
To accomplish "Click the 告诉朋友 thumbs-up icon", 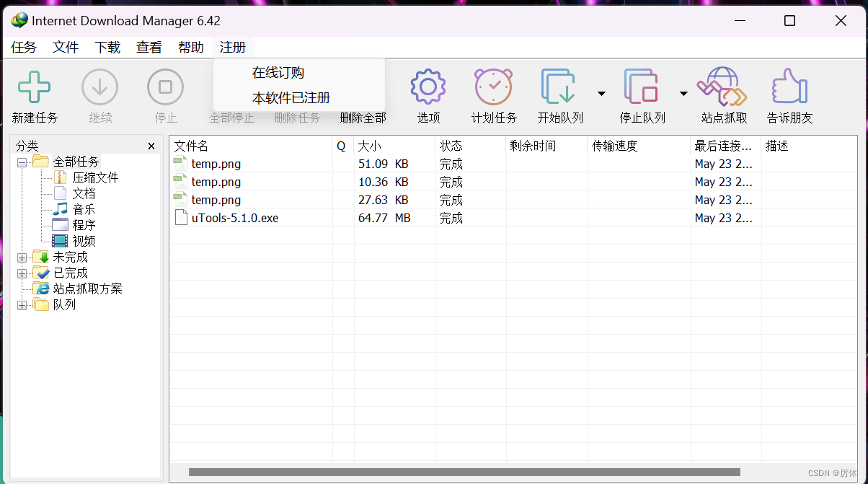I will [x=789, y=87].
